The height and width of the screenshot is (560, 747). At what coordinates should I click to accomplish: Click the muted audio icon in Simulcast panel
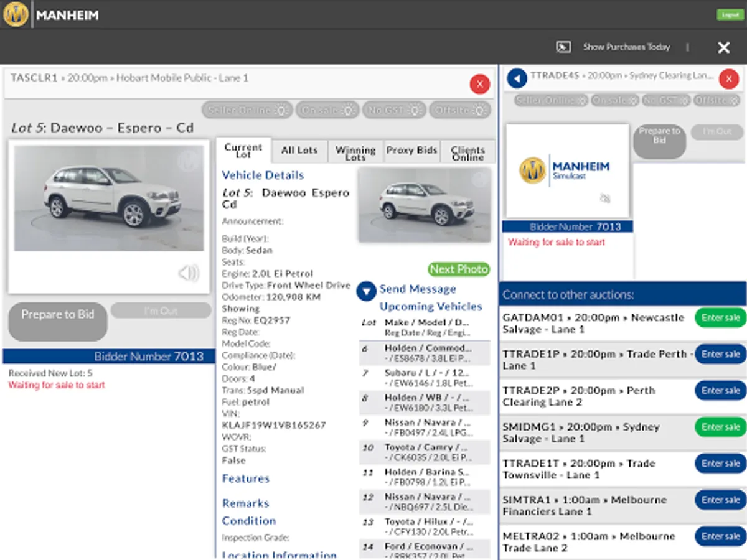click(x=604, y=198)
